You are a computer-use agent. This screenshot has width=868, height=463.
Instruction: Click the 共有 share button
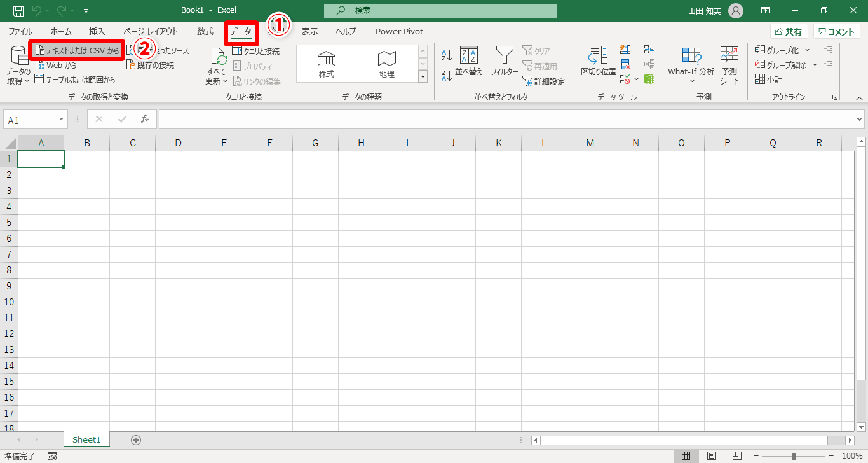[x=789, y=31]
